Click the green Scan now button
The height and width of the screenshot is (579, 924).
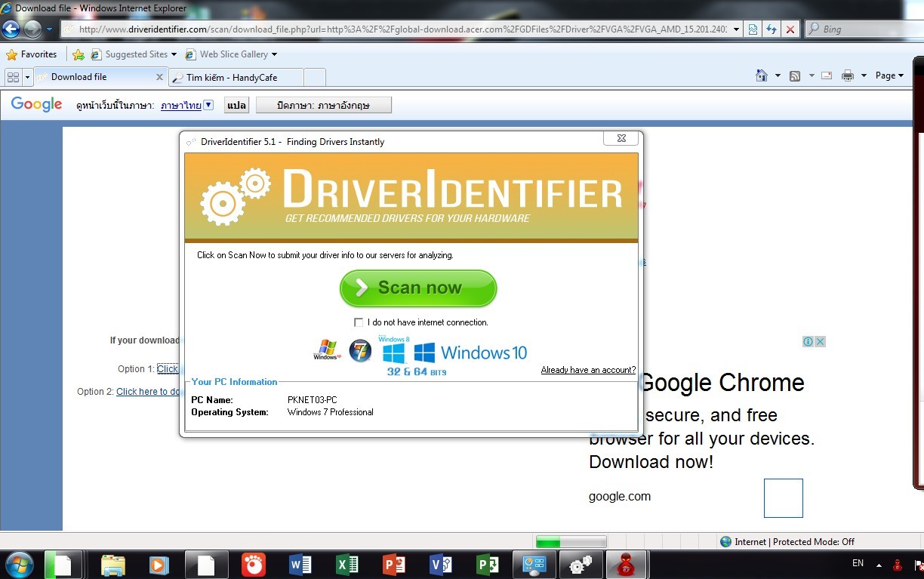coord(418,288)
